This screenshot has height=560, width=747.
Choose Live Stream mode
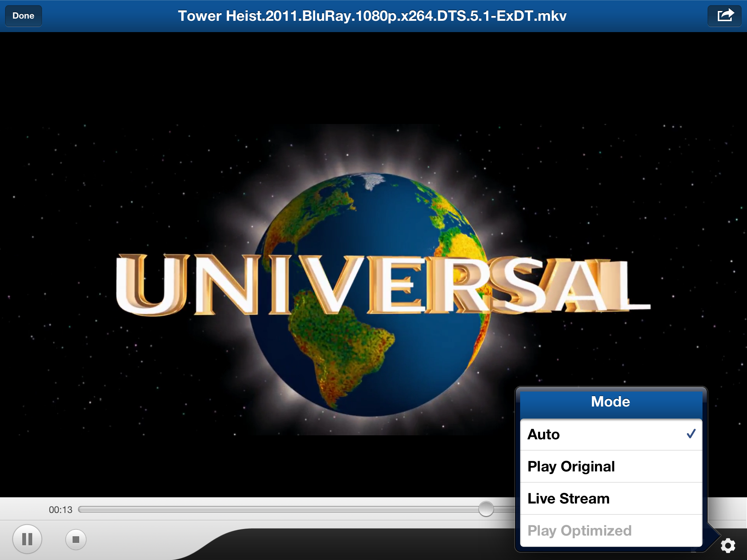611,499
